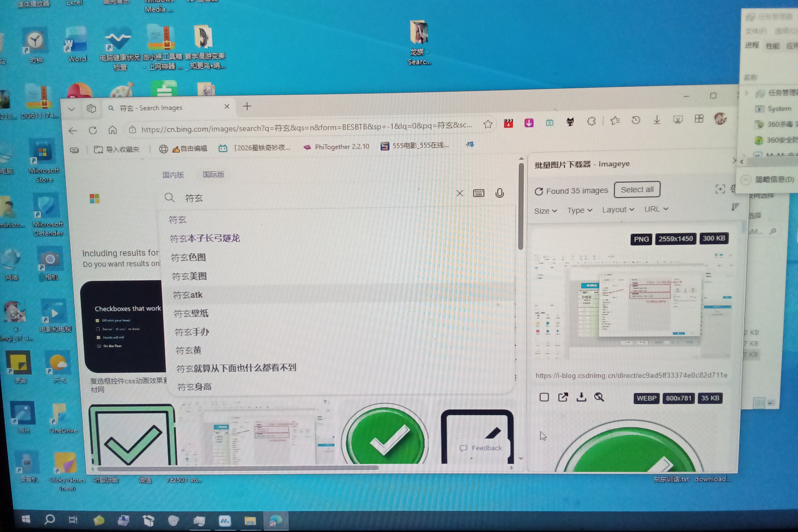The width and height of the screenshot is (798, 532).
Task: Expand the tab search chevron in browser
Action: 71,109
